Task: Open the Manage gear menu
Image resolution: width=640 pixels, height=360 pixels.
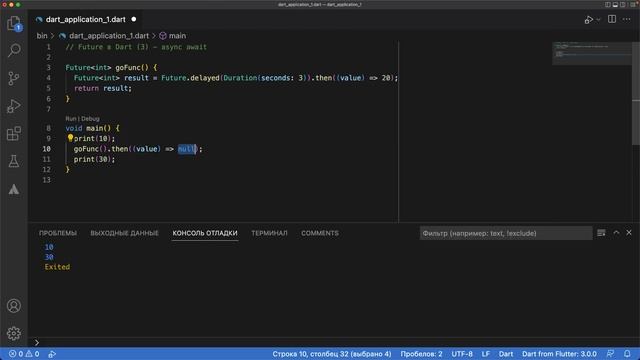Action: (14, 333)
